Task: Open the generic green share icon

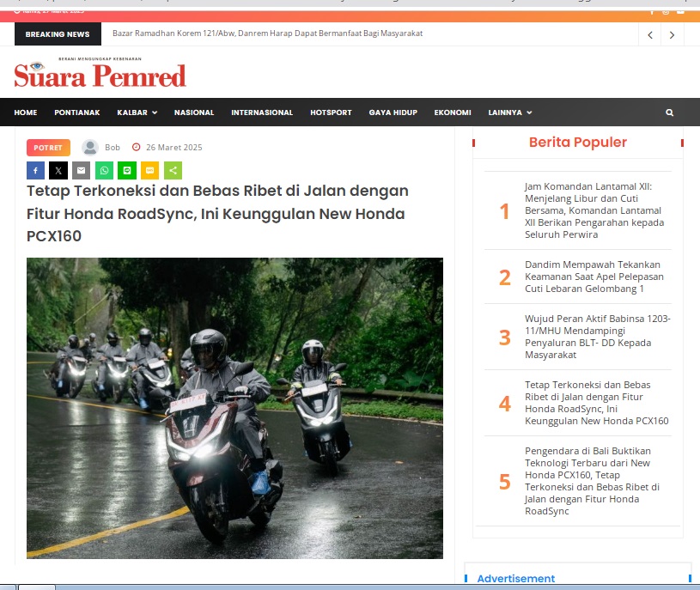Action: click(173, 171)
